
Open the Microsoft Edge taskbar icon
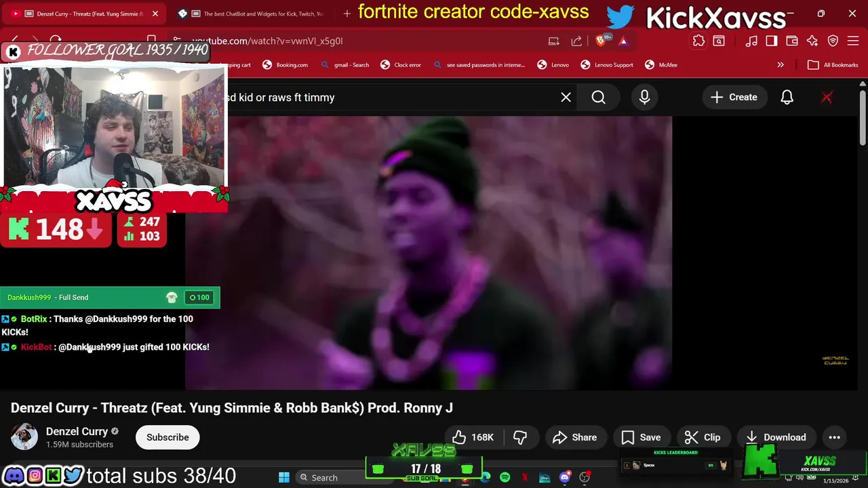(486, 478)
